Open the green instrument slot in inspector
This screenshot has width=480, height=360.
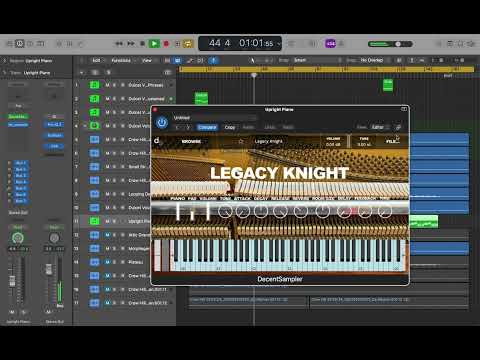(x=18, y=117)
